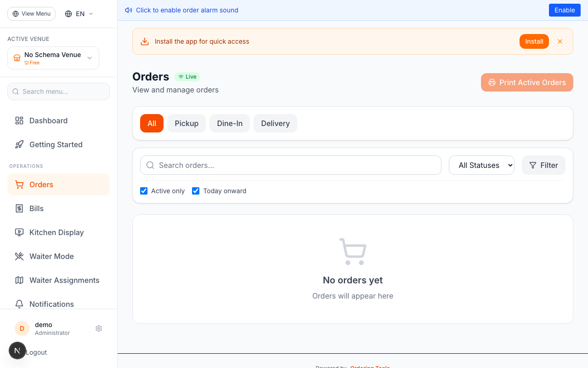Viewport: 588px width, 368px height.
Task: Click the orange Install button
Action: (x=534, y=41)
